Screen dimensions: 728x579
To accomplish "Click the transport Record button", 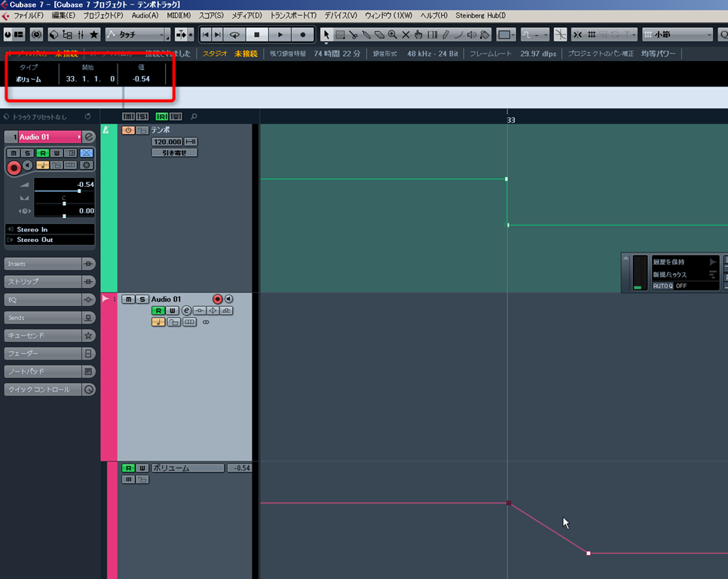I will pyautogui.click(x=303, y=35).
